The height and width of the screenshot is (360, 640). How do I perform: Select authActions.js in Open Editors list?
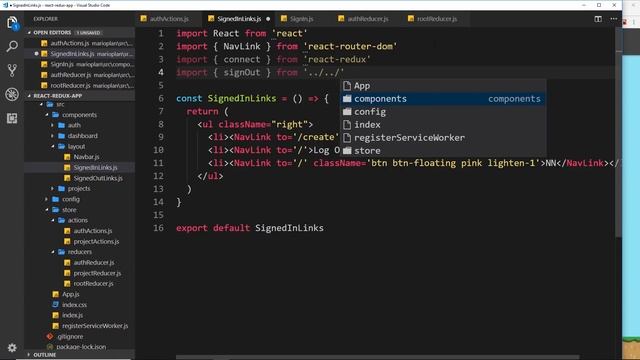[80, 43]
